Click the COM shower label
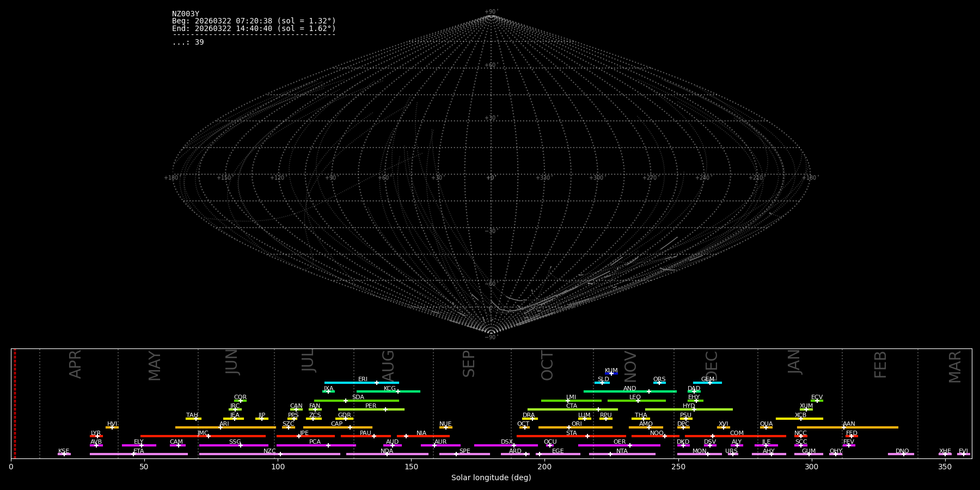Viewport: 980px width, 490px height. pos(737,433)
